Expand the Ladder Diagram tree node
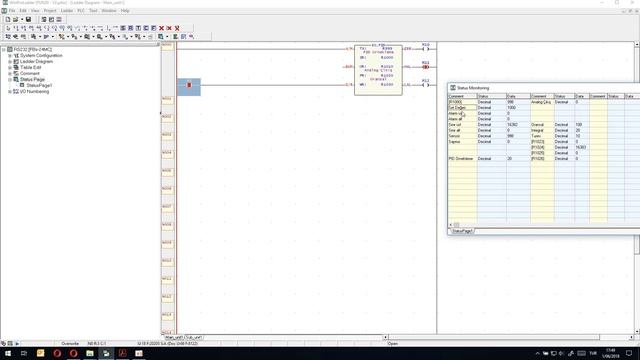This screenshot has width=640, height=360. [10, 62]
